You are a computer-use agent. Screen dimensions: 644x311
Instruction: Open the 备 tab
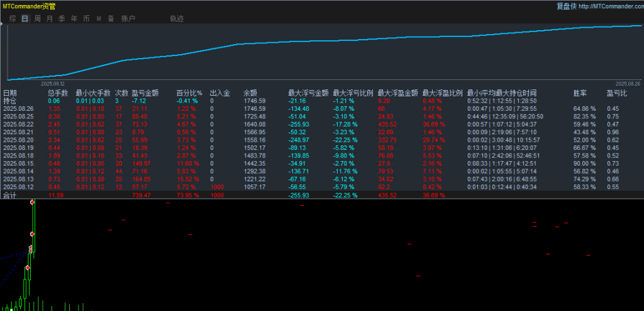111,19
